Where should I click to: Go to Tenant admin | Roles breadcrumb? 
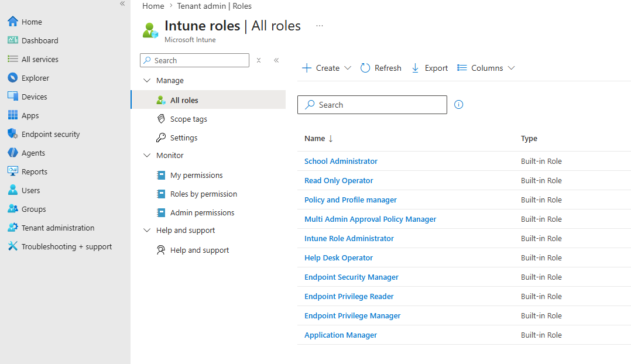coord(214,6)
